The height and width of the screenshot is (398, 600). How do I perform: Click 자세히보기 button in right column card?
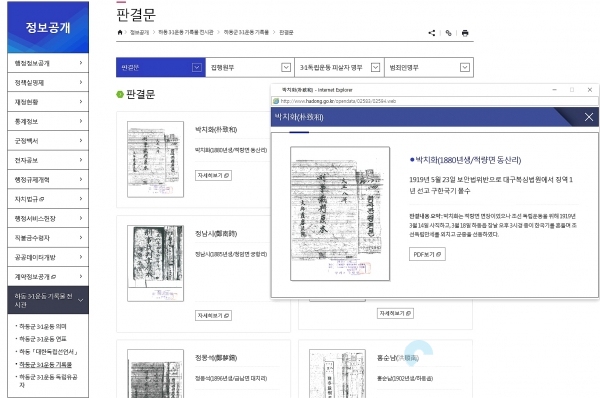coord(395,313)
